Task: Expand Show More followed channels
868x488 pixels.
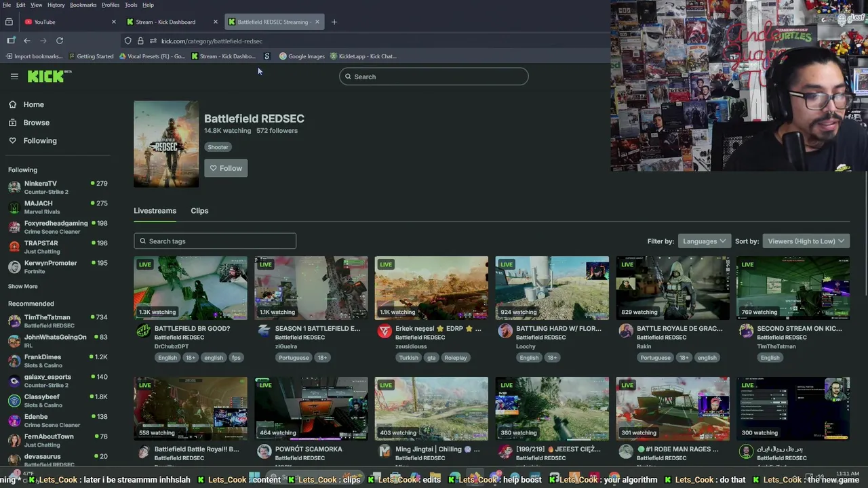Action: pyautogui.click(x=23, y=286)
